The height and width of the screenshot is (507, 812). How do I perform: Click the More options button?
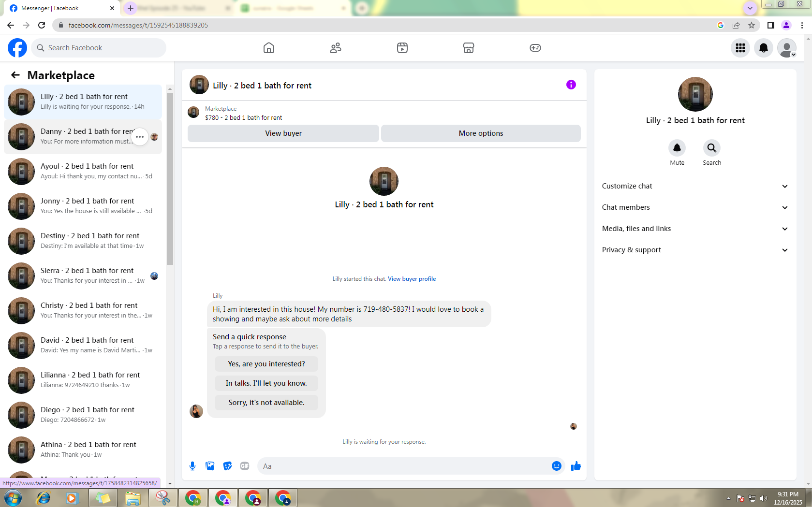tap(481, 133)
